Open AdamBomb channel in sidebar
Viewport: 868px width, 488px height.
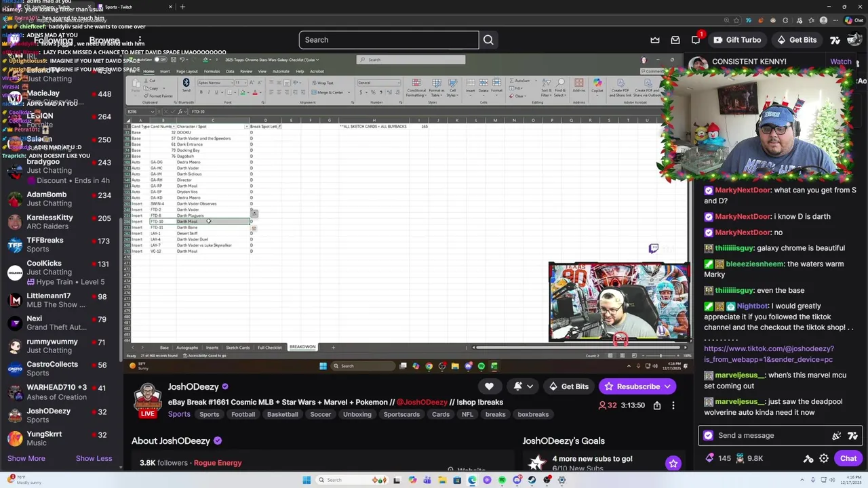point(61,199)
